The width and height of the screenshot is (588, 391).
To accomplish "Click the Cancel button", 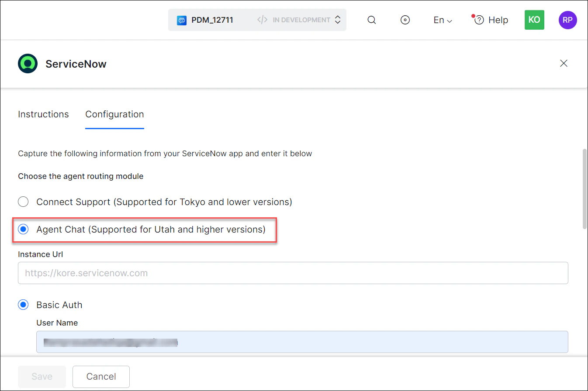I will (101, 376).
